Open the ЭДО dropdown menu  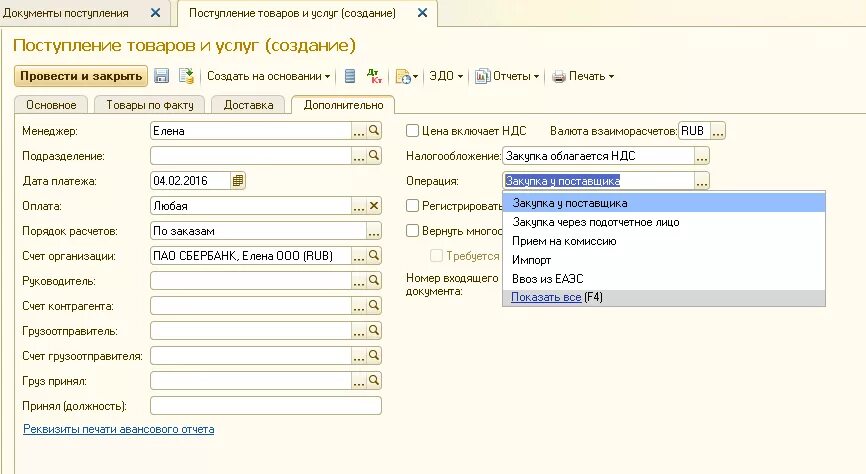click(x=446, y=76)
